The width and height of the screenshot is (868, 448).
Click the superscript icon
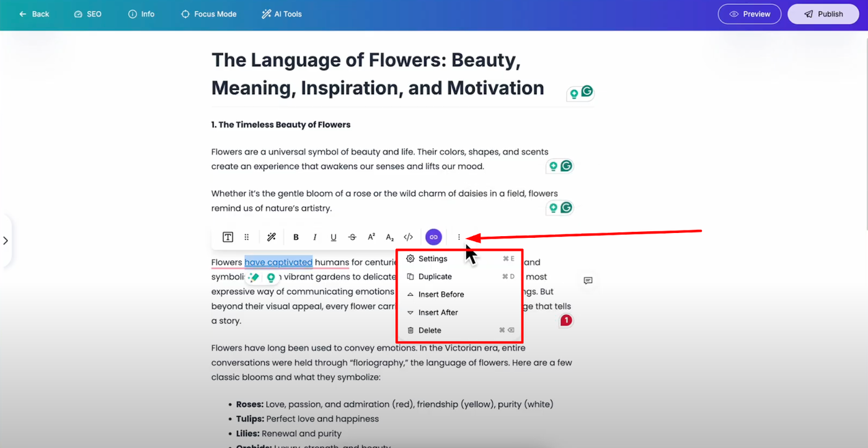click(371, 237)
